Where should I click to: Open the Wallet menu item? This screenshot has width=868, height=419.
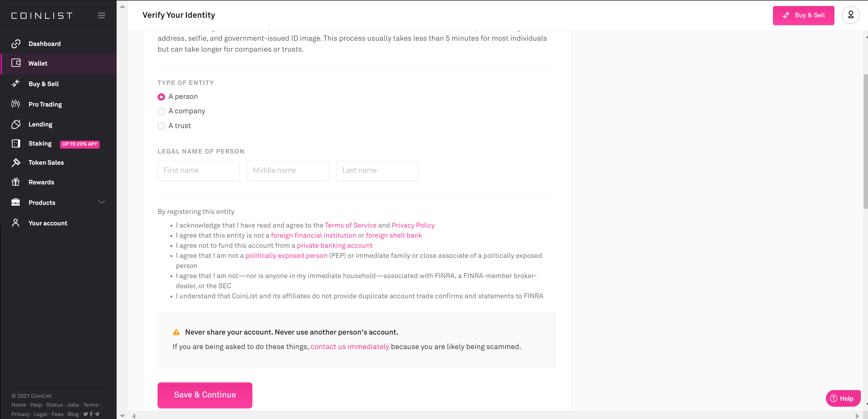click(x=59, y=64)
